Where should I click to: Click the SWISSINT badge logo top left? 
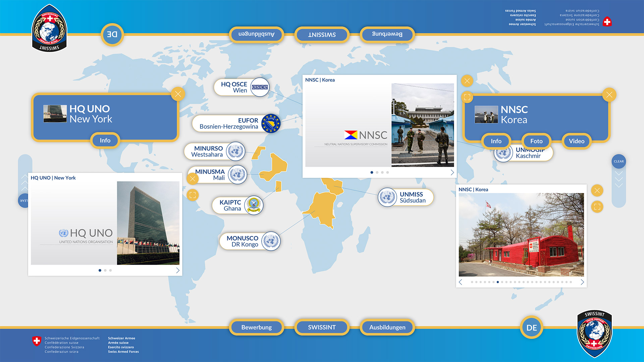point(49,28)
